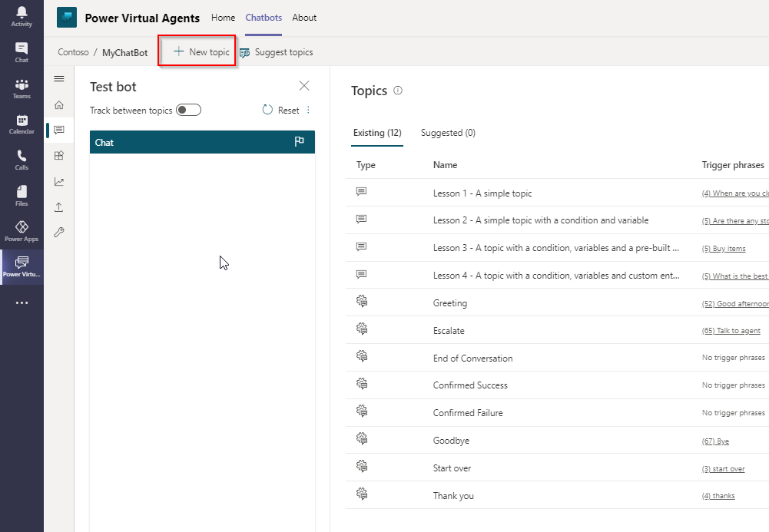Screen dimensions: 769x532
Task: Open the Activity bell in Teams sidebar
Action: coord(22,16)
